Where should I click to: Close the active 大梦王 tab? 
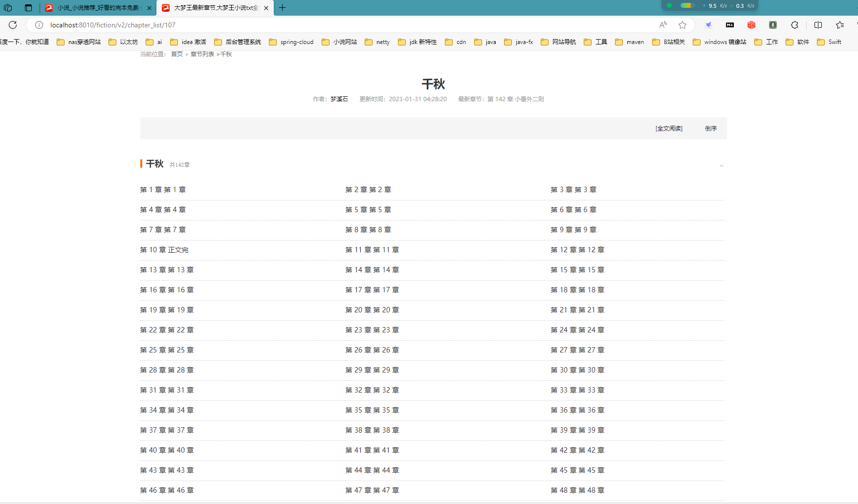click(x=266, y=8)
